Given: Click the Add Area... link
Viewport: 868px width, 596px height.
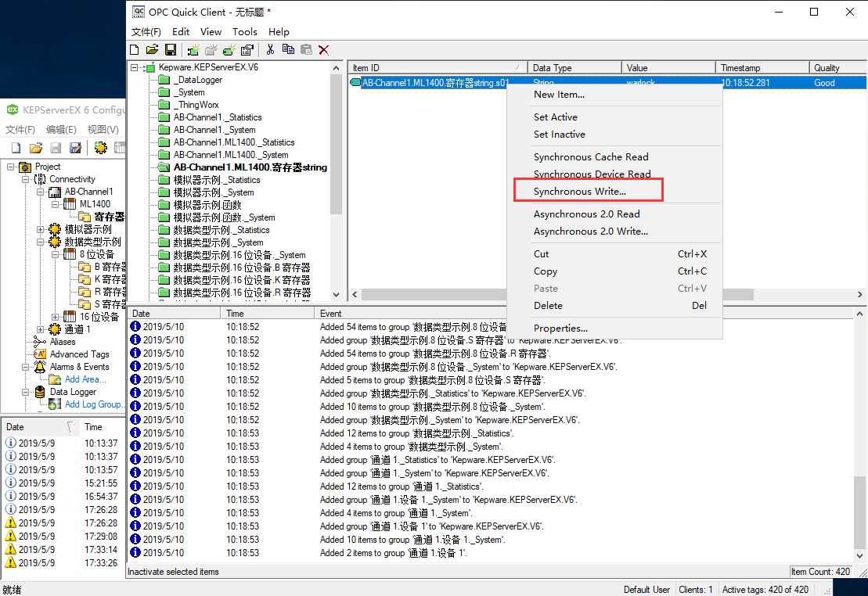Looking at the screenshot, I should click(85, 379).
